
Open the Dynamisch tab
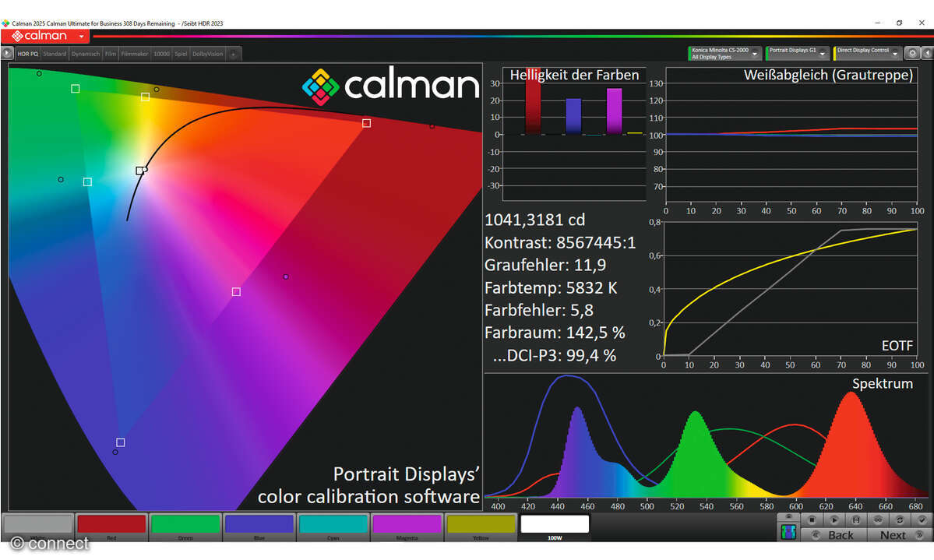tap(85, 55)
